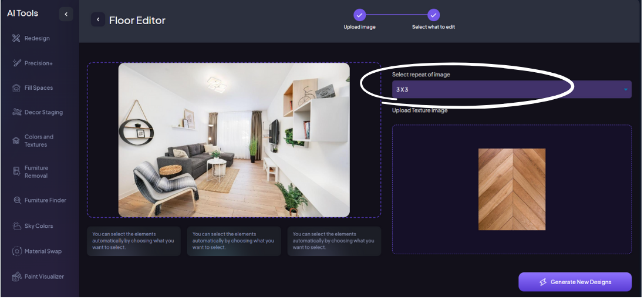Select the Material Swap icon
This screenshot has height=300, width=644.
[16, 251]
